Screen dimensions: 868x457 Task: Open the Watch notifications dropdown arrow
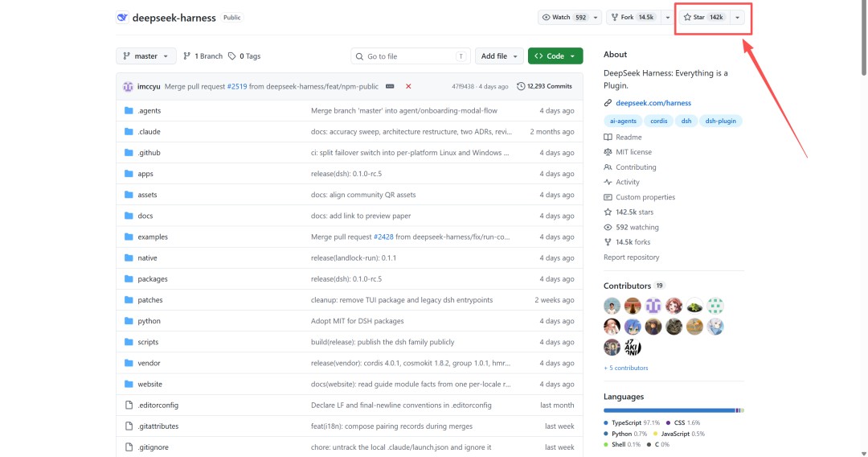tap(596, 17)
